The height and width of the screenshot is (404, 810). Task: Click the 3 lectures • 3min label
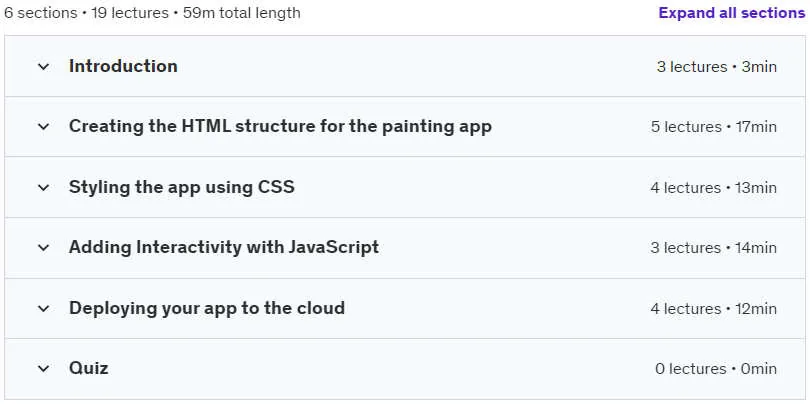tap(716, 67)
